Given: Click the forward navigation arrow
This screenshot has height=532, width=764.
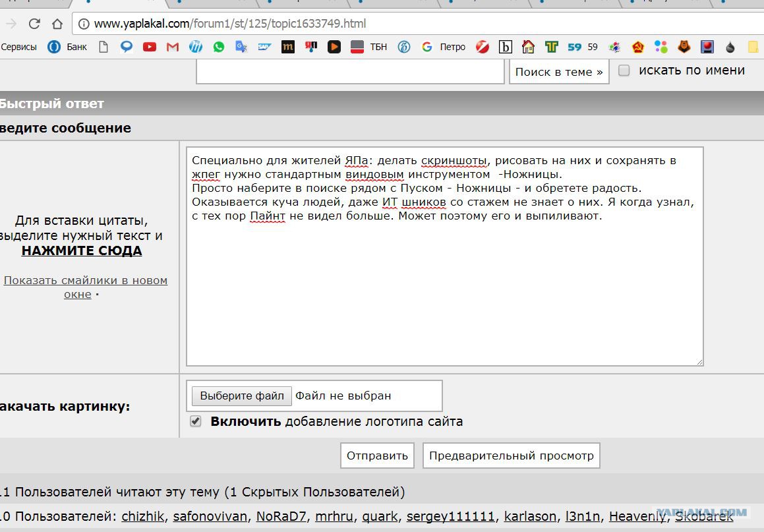Looking at the screenshot, I should [x=11, y=23].
